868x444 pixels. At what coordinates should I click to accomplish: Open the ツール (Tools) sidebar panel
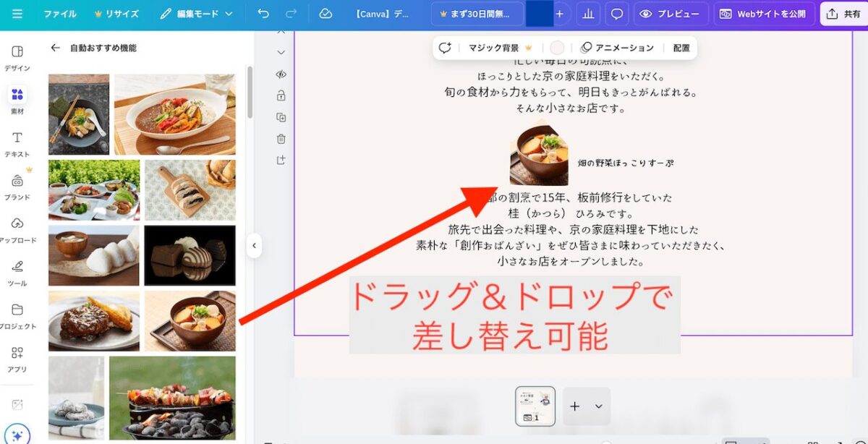(x=17, y=272)
